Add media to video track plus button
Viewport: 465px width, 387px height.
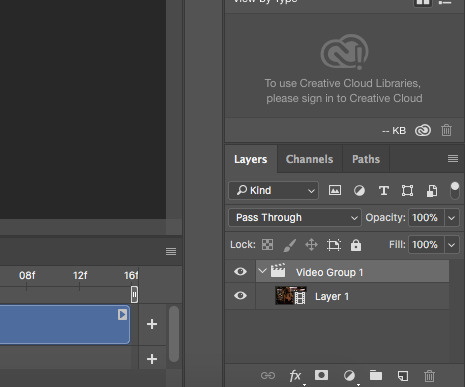pos(152,324)
